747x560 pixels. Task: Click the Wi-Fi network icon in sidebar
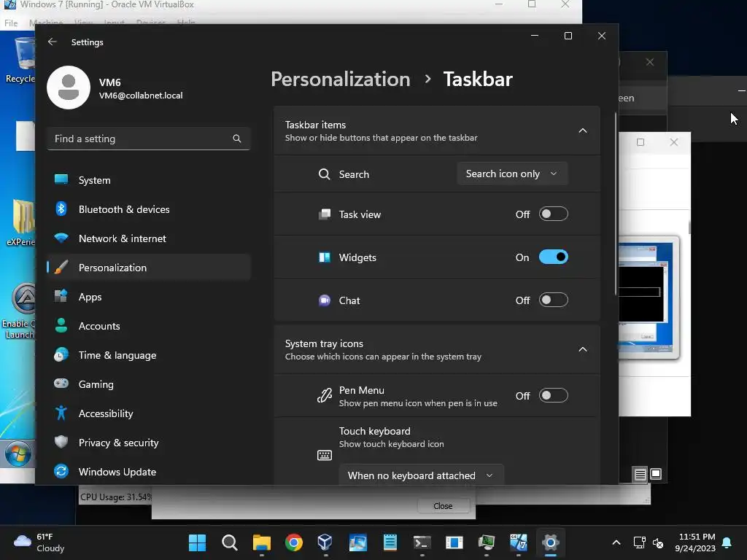[61, 237]
